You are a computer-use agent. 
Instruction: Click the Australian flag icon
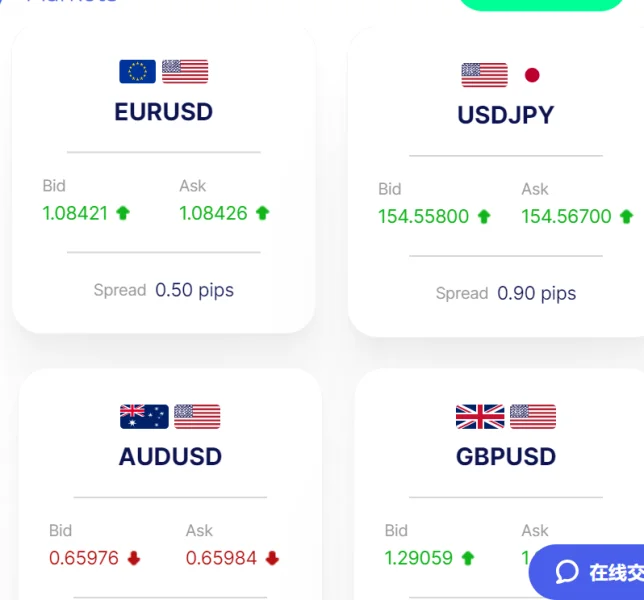click(144, 416)
